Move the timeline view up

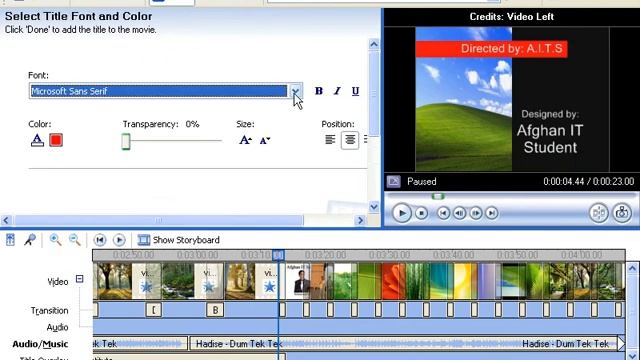[x=632, y=268]
